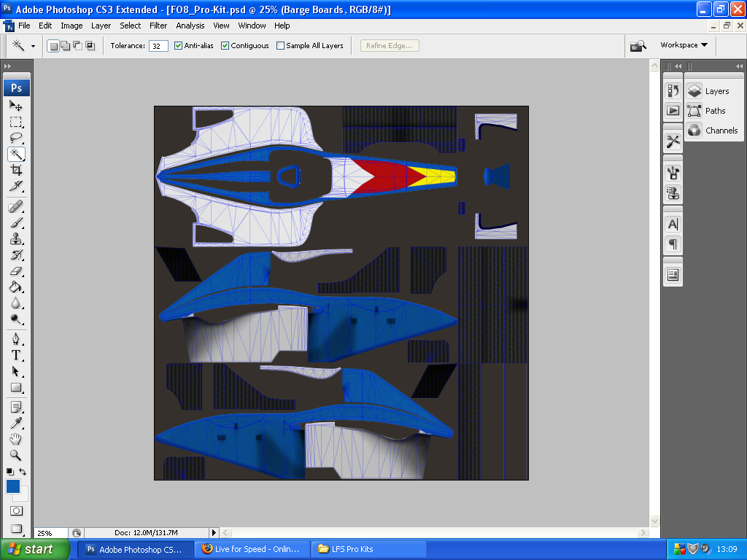The image size is (747, 560).
Task: Choose New selection mode
Action: point(53,46)
